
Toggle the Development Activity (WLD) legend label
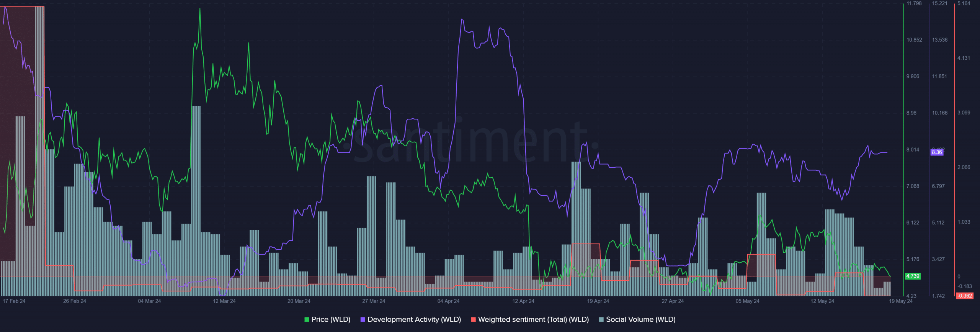414,319
